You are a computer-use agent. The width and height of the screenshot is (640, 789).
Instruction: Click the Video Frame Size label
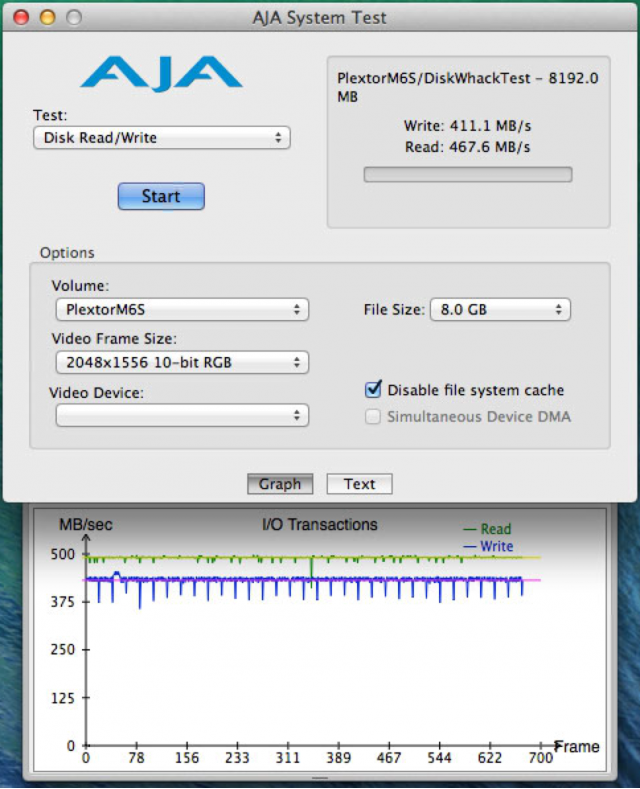114,339
